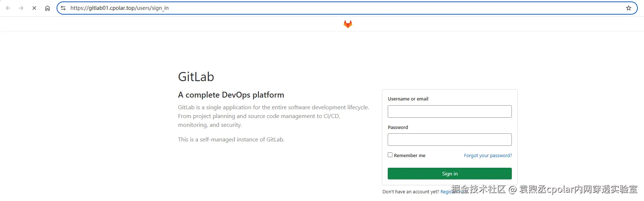The height and width of the screenshot is (201, 644).
Task: Click the GitLab fox logo
Action: coord(348,24)
